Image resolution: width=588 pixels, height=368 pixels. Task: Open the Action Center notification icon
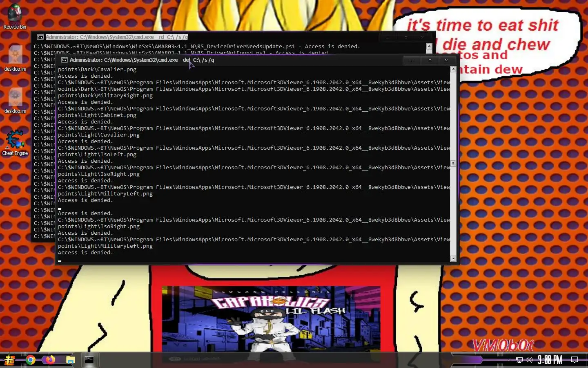575,360
